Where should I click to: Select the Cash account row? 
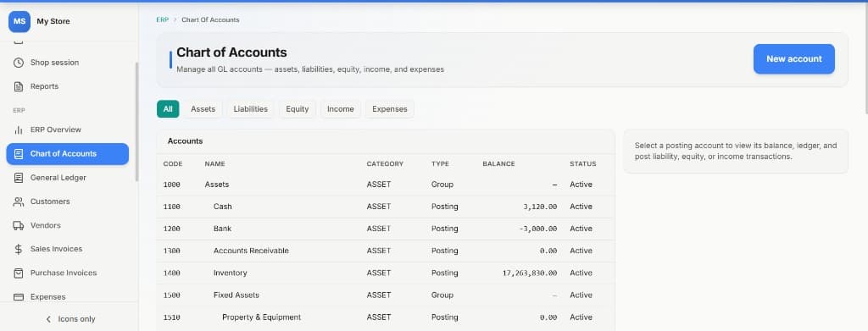386,207
